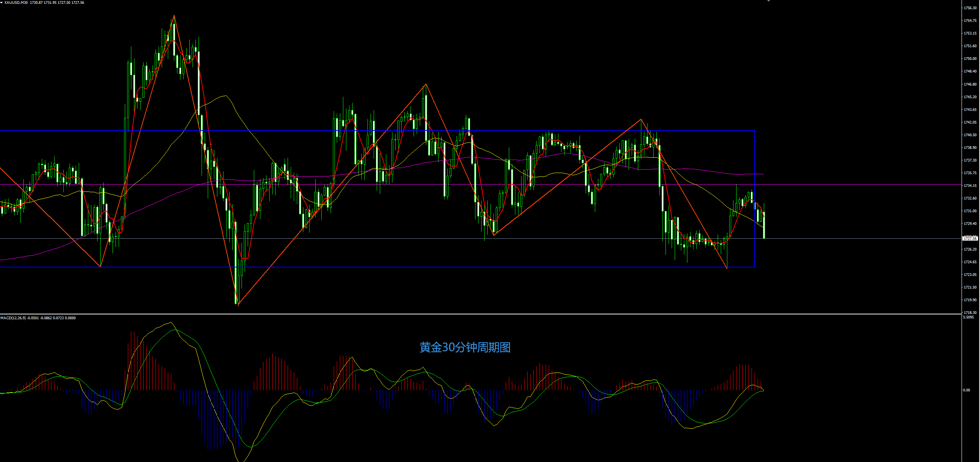Select the horizontal magenta line across chart
This screenshot has width=980, height=462.
[x=481, y=185]
